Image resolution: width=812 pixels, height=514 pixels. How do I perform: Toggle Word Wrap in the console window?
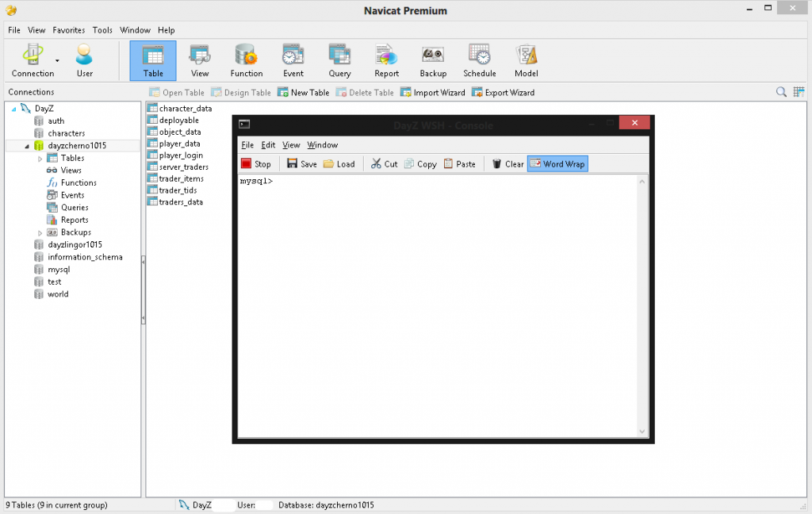point(557,163)
